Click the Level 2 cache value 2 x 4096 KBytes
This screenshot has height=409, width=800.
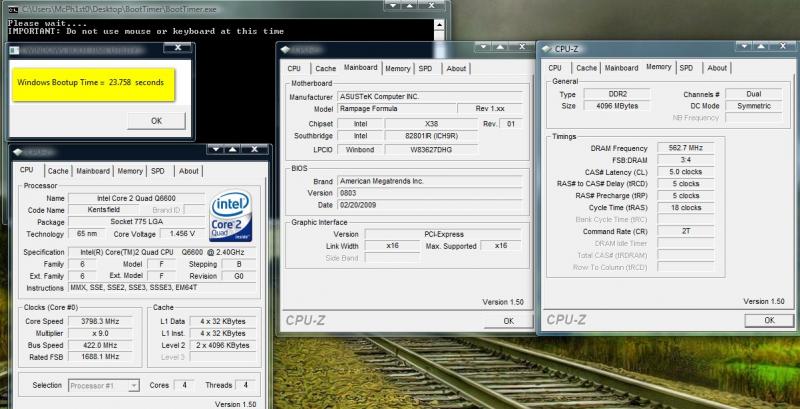[223, 345]
